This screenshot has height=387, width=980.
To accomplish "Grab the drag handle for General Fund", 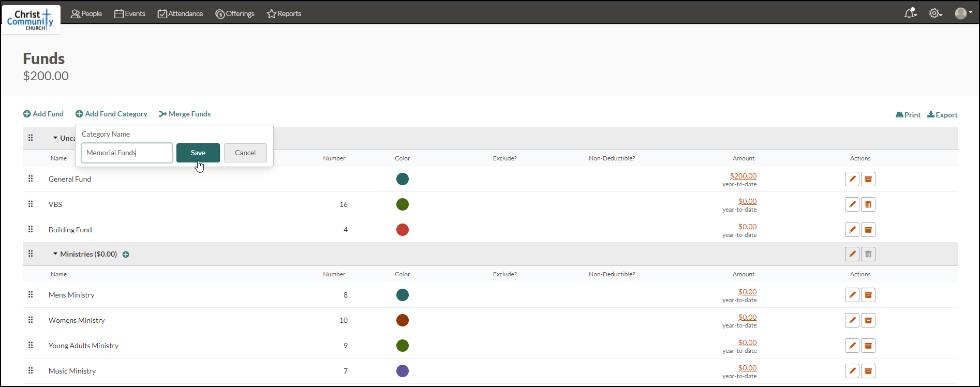I will (31, 178).
